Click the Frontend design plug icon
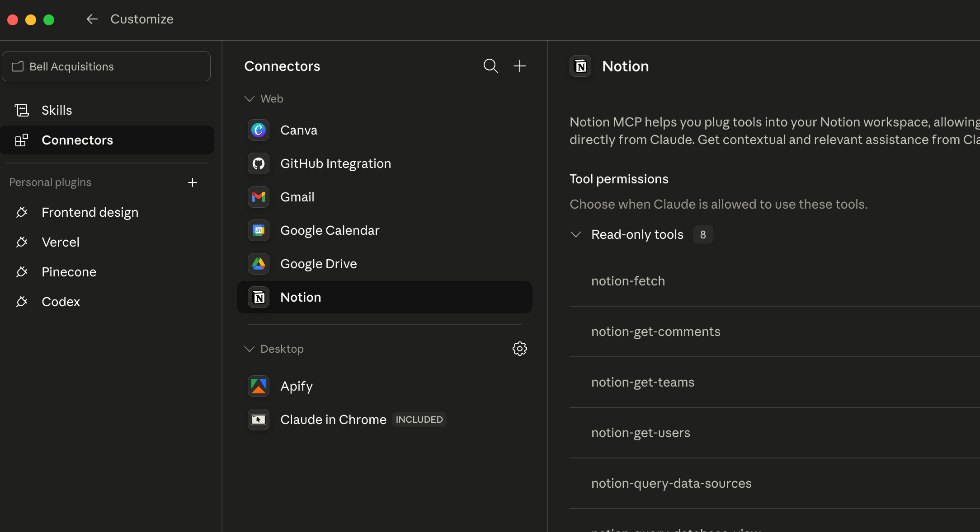 point(22,212)
